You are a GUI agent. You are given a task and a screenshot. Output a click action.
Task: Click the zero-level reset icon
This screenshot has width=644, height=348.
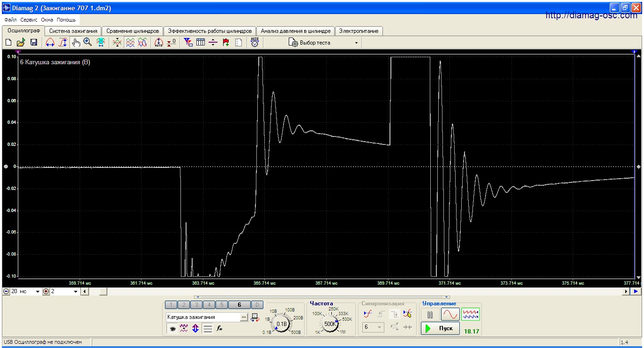tap(171, 42)
